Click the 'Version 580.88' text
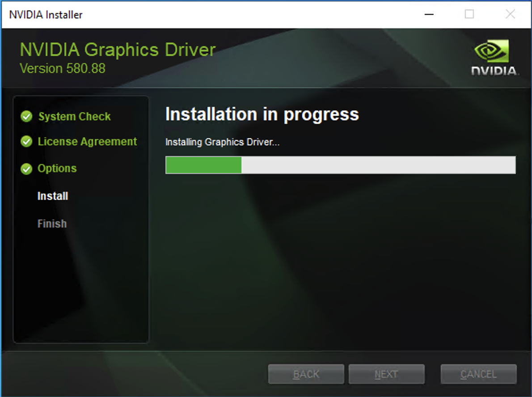 click(63, 68)
